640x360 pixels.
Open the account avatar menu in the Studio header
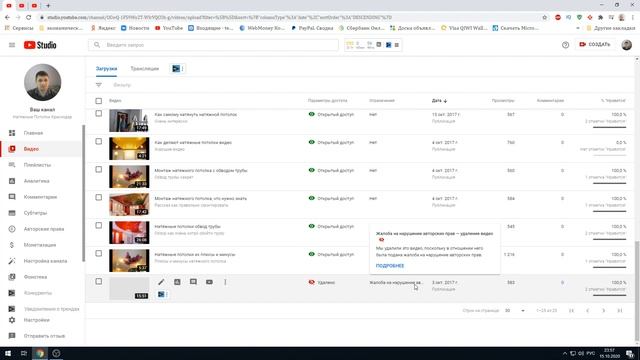627,45
